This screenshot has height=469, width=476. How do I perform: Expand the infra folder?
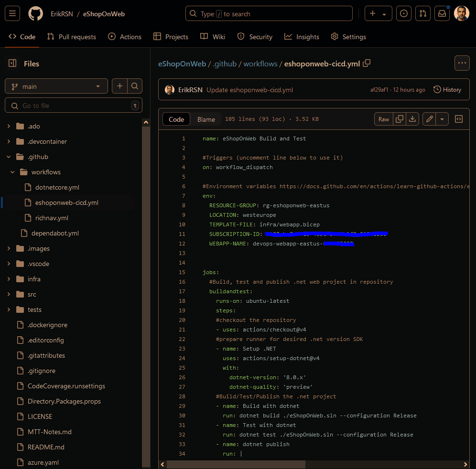point(9,279)
